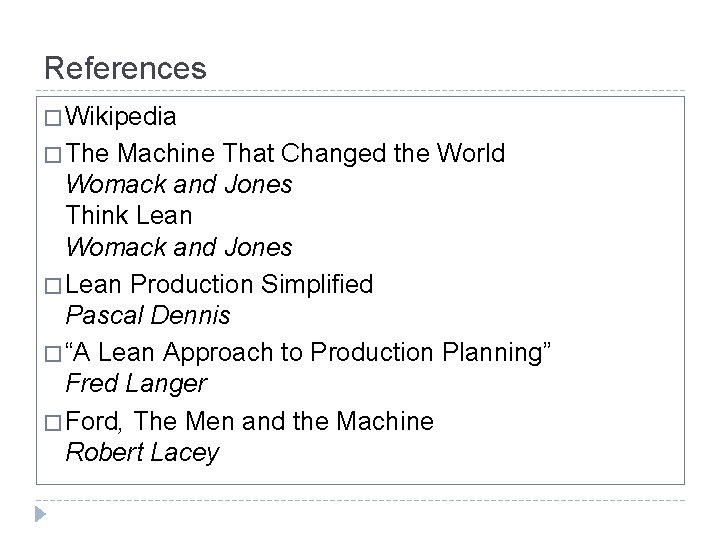Click Ford, The Men and the Machine title
The height and width of the screenshot is (540, 720).
click(x=250, y=422)
